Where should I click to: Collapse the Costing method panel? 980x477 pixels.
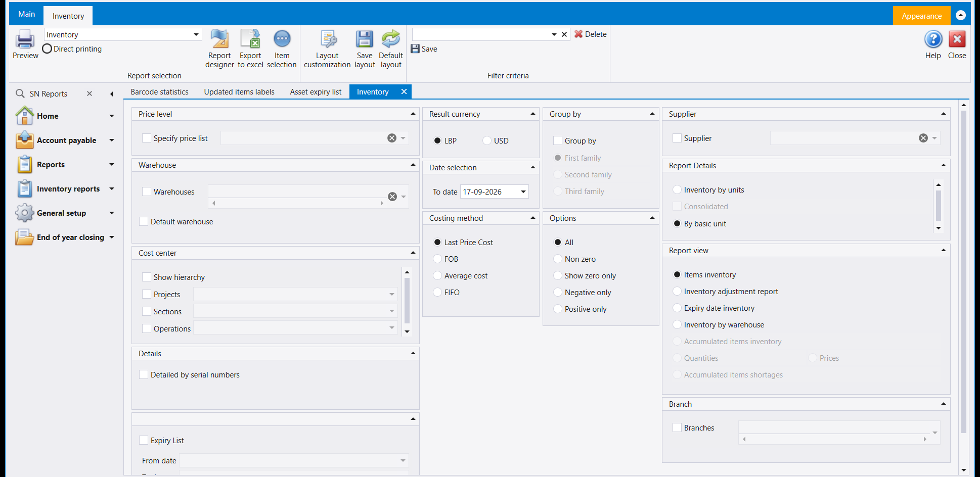(x=533, y=218)
